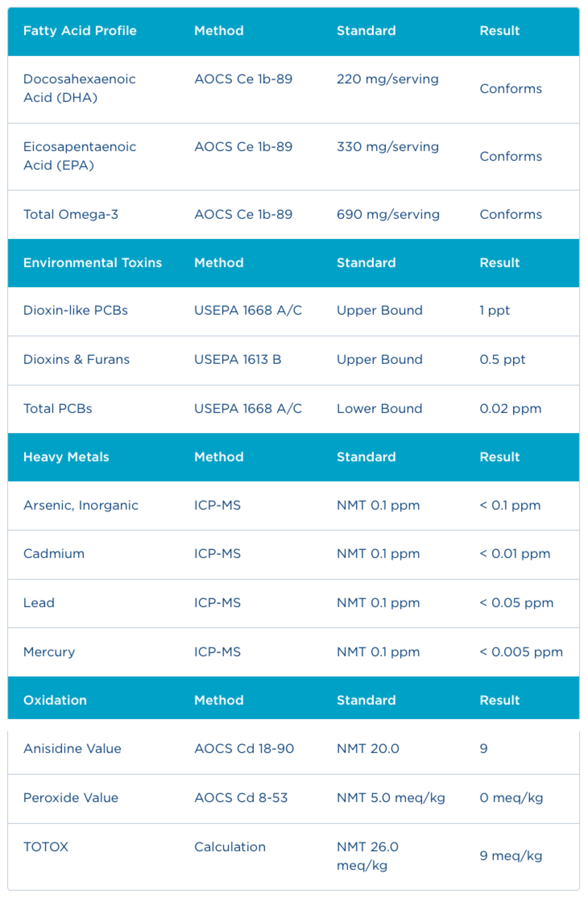Image resolution: width=588 pixels, height=898 pixels.
Task: Click the Fatty Acid Profile header
Action: (x=80, y=31)
